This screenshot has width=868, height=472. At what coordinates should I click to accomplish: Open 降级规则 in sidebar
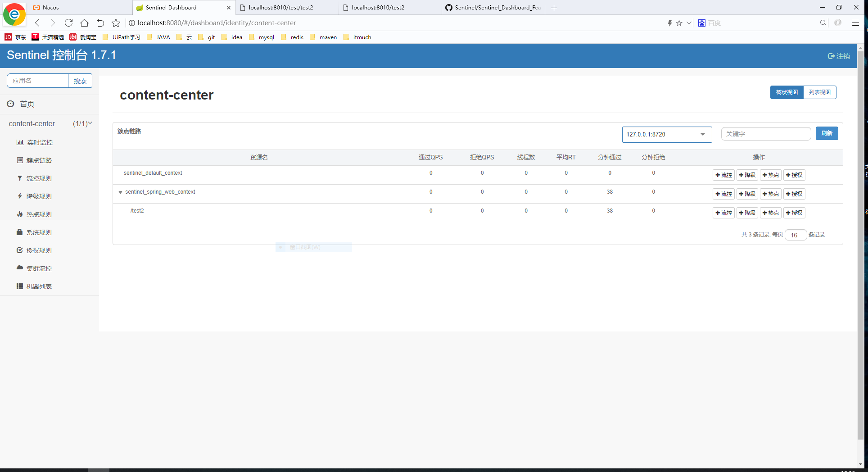(34, 196)
